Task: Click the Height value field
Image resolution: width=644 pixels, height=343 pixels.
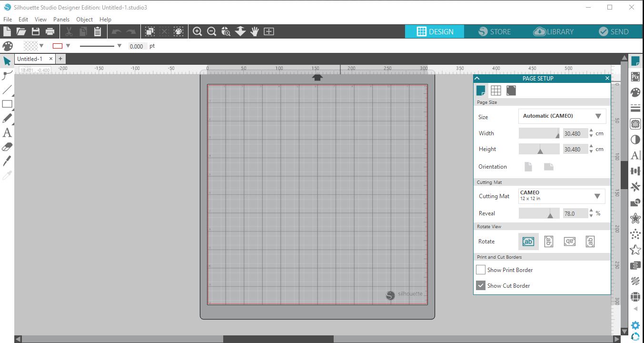Action: [575, 149]
